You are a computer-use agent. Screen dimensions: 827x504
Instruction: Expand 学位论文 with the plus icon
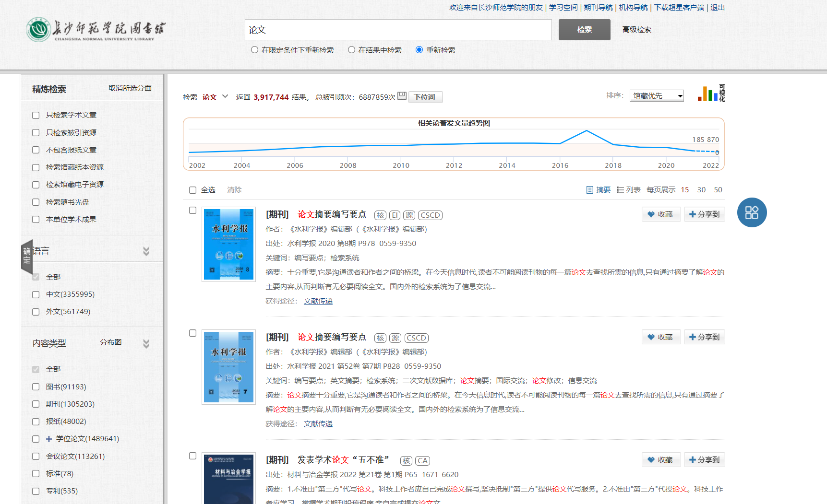pyautogui.click(x=49, y=439)
